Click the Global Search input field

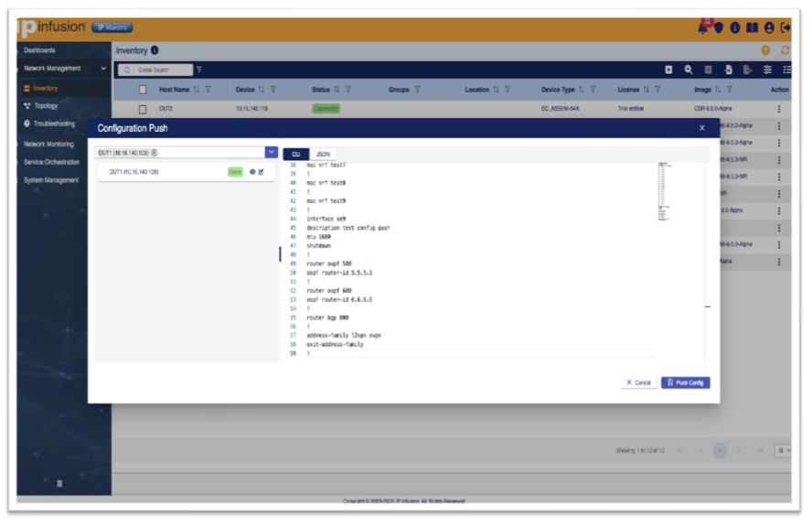point(155,70)
